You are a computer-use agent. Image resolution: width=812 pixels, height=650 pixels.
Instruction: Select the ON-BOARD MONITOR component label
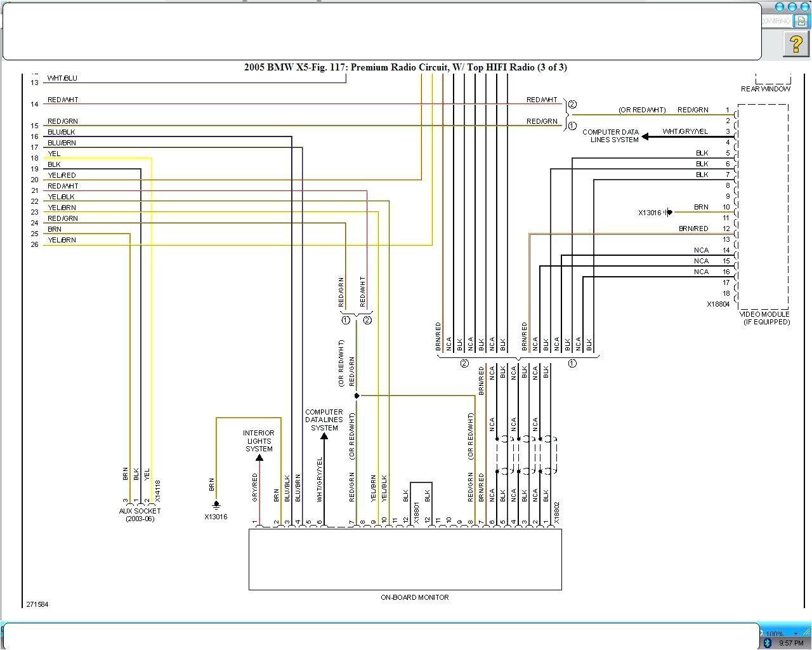[x=414, y=597]
